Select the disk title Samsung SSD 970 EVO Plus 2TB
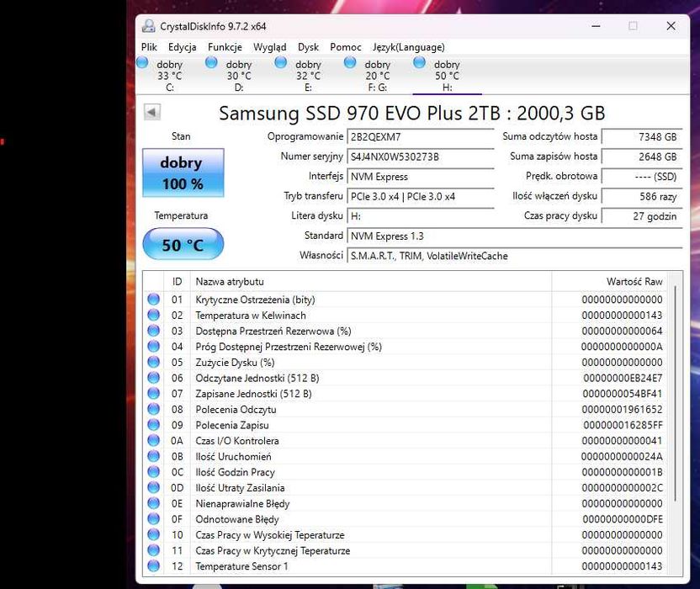 (x=359, y=113)
